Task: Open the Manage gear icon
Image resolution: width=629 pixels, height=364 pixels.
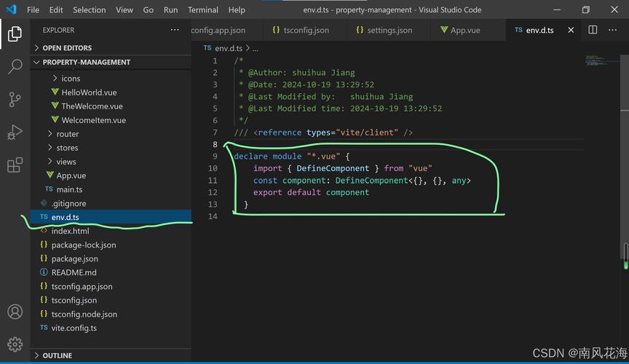Action: click(15, 344)
